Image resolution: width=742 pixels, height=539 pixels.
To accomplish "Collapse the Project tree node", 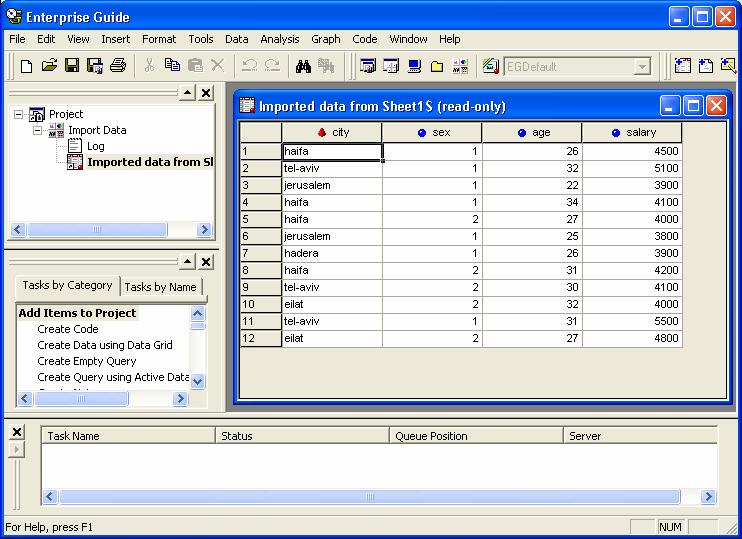I will (18, 115).
